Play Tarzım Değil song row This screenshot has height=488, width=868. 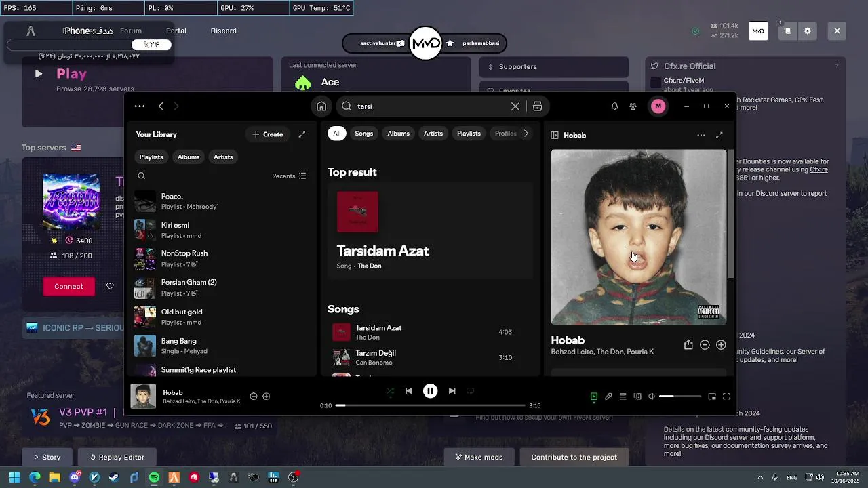pos(429,357)
